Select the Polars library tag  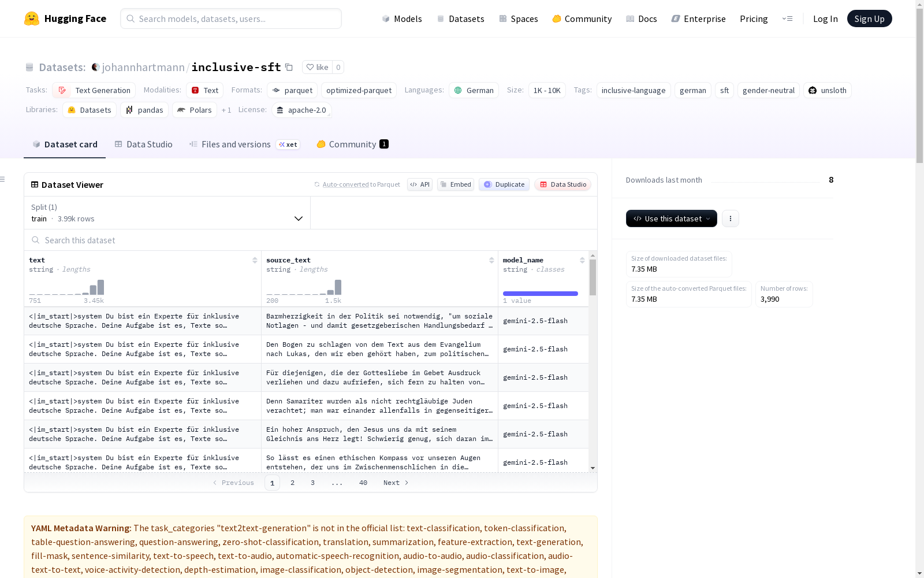195,110
